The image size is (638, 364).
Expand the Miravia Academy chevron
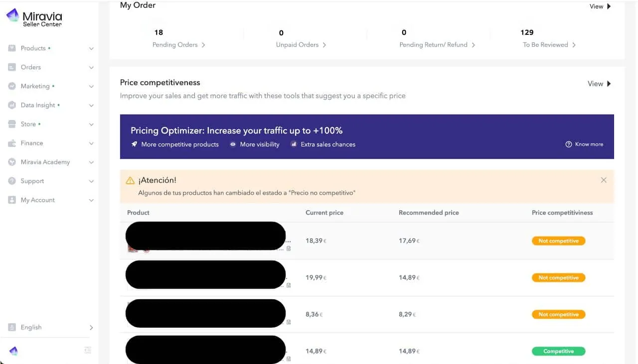point(91,162)
